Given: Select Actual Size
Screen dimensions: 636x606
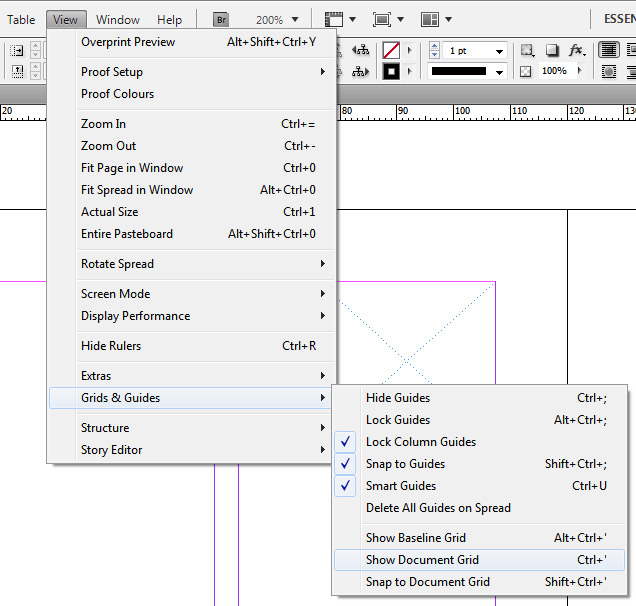Looking at the screenshot, I should tap(191, 212).
